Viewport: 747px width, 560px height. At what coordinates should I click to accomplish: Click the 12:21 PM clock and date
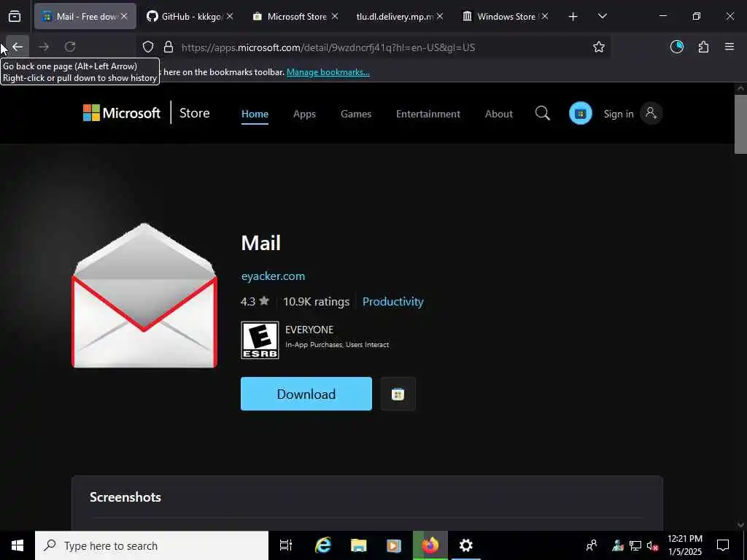685,545
